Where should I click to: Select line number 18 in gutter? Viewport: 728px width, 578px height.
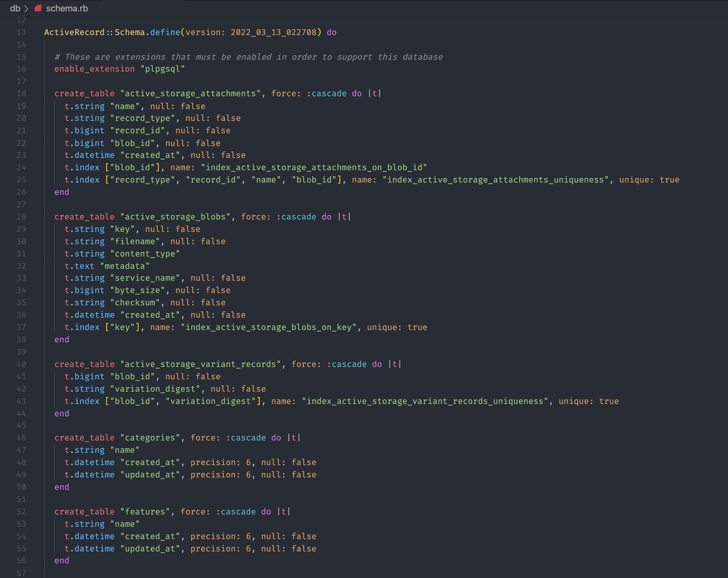click(x=21, y=93)
